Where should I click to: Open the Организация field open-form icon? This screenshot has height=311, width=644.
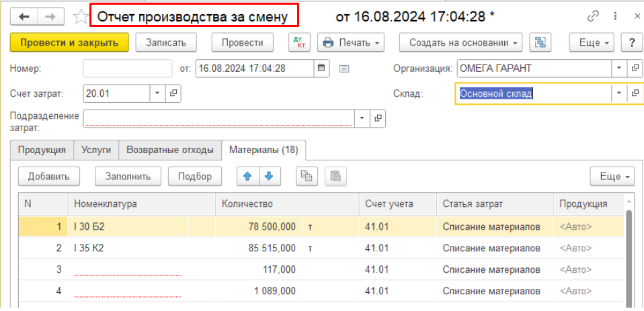pos(635,68)
